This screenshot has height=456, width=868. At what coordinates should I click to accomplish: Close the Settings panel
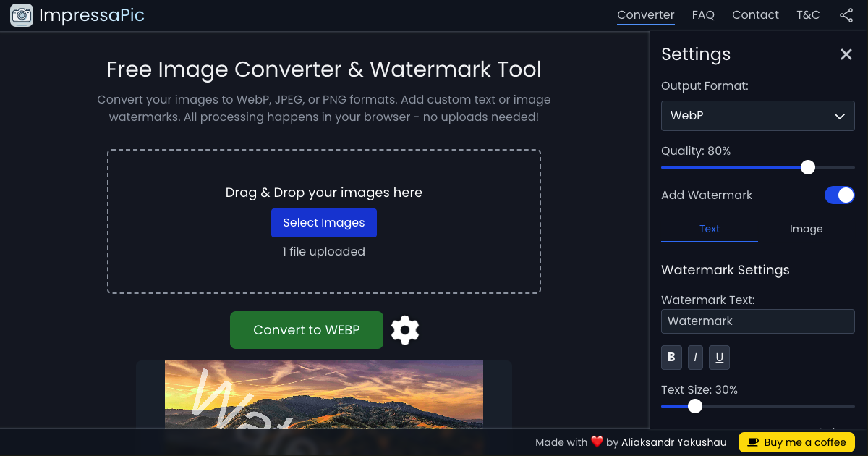[846, 54]
